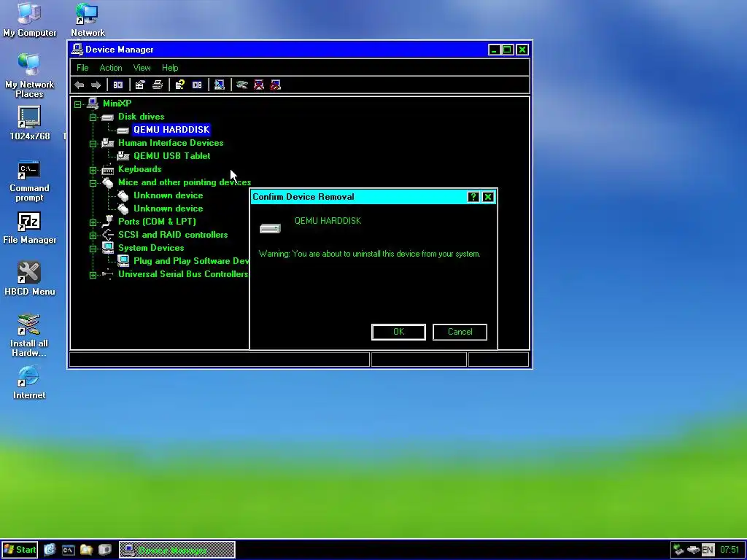The width and height of the screenshot is (747, 560).
Task: Open the My Computer desktop icon
Action: (x=29, y=20)
